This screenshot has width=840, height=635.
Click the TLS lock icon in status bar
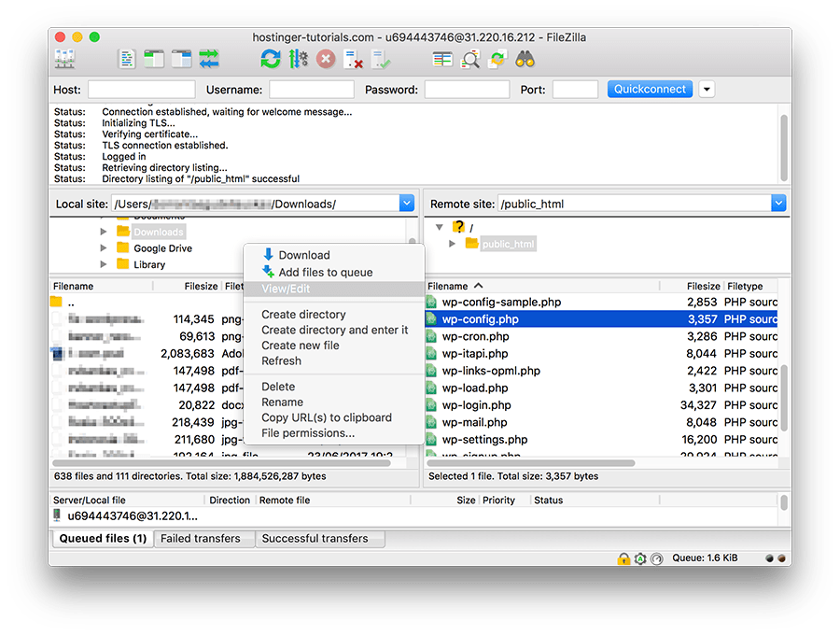pos(623,557)
